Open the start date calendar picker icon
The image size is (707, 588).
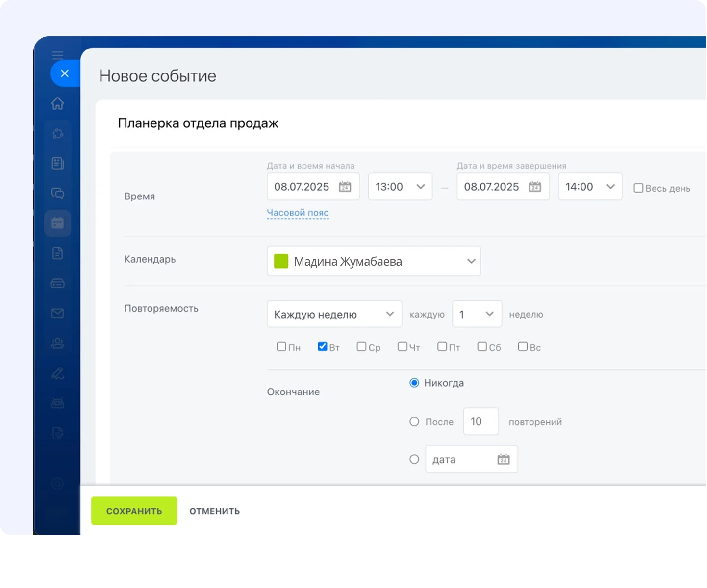(x=345, y=187)
